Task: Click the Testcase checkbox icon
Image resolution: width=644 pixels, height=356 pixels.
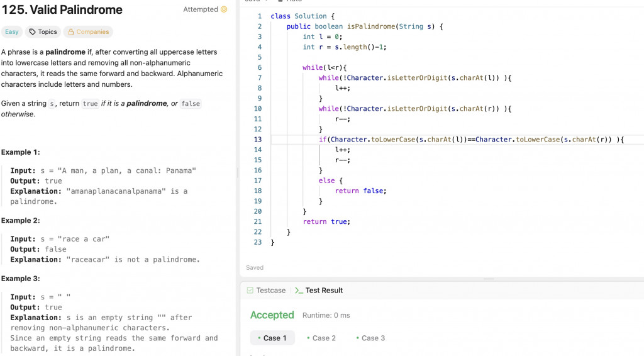Action: point(250,291)
